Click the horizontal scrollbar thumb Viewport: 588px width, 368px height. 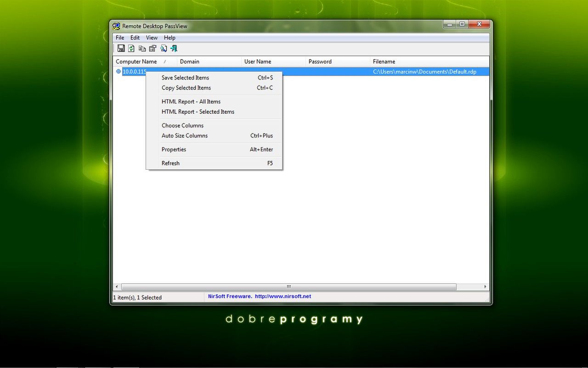[289, 287]
